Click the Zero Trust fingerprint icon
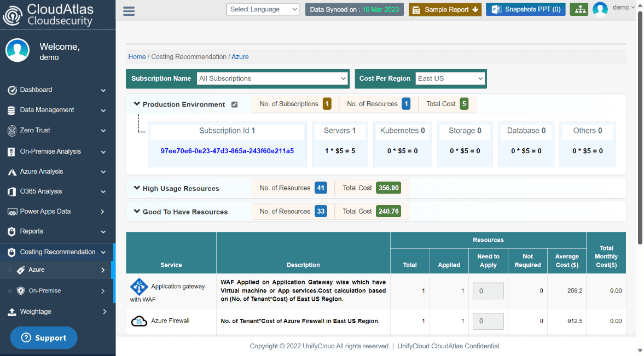This screenshot has height=356, width=644. click(x=12, y=131)
